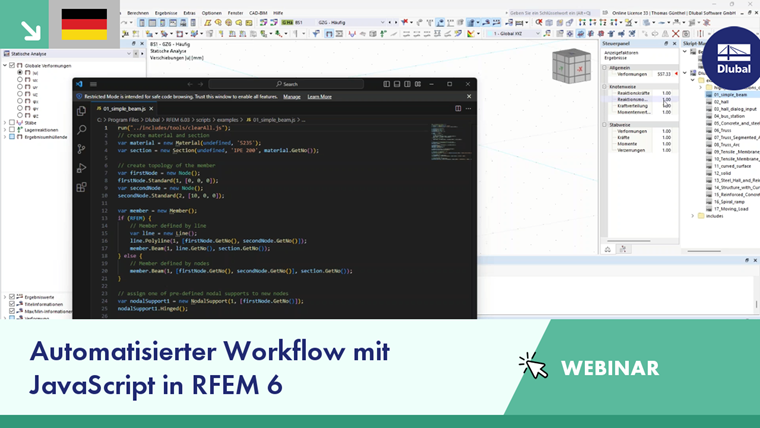This screenshot has height=428, width=760.
Task: Toggle bottom panel layout in VS Code
Action: [x=397, y=84]
